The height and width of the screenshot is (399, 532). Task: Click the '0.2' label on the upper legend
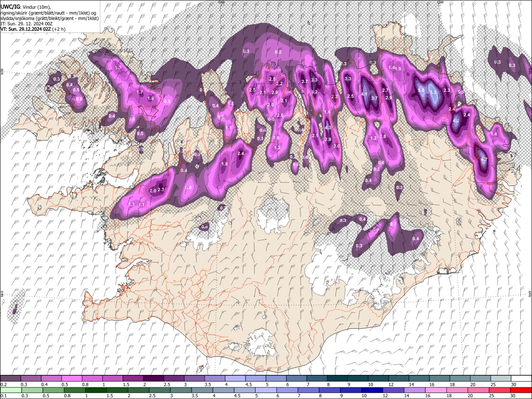point(3,384)
